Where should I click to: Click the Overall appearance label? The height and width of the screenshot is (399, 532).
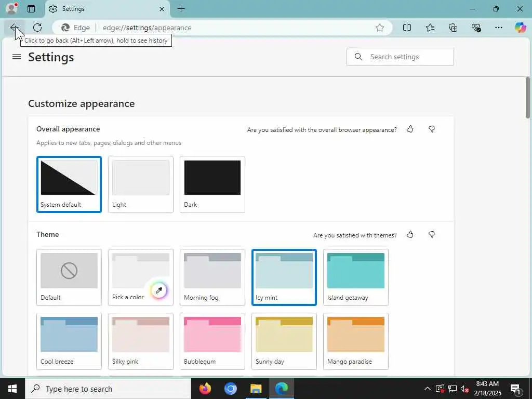68,129
